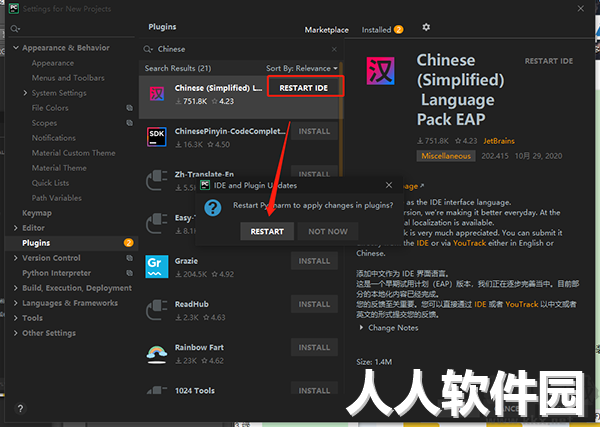
Task: Click the Grazie plugin icon
Action: point(157,266)
